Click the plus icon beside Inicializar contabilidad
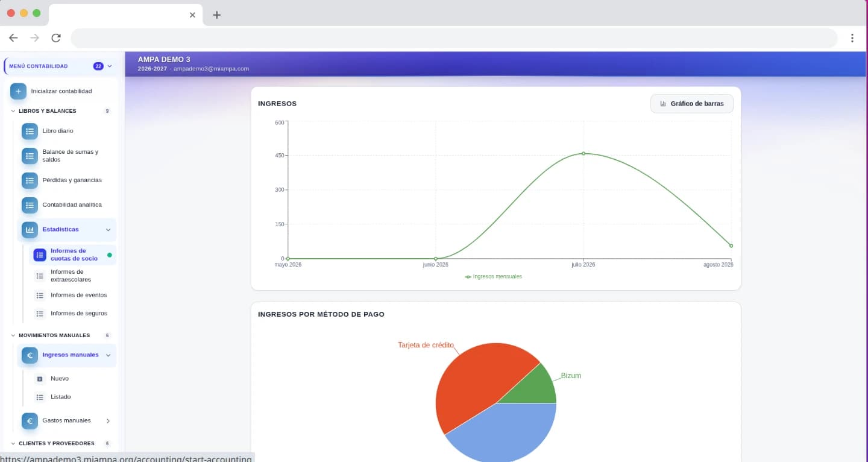Image resolution: width=868 pixels, height=462 pixels. [x=18, y=91]
